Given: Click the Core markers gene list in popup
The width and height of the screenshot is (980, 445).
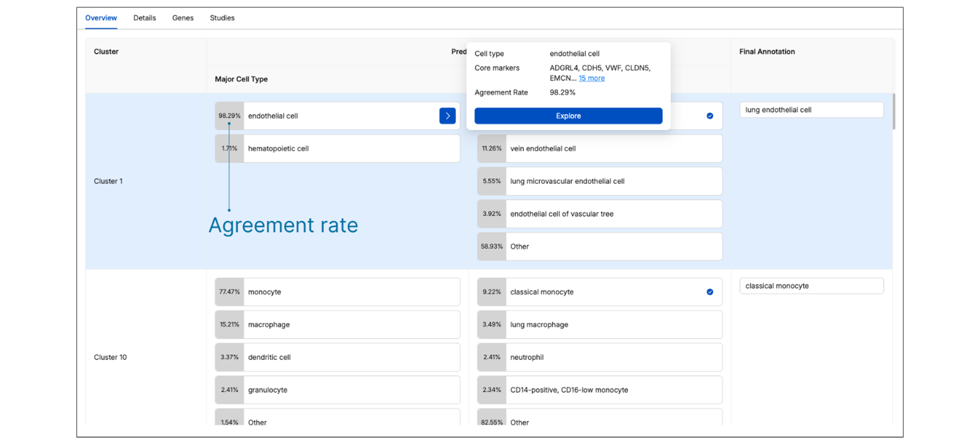Looking at the screenshot, I should pyautogui.click(x=600, y=73).
